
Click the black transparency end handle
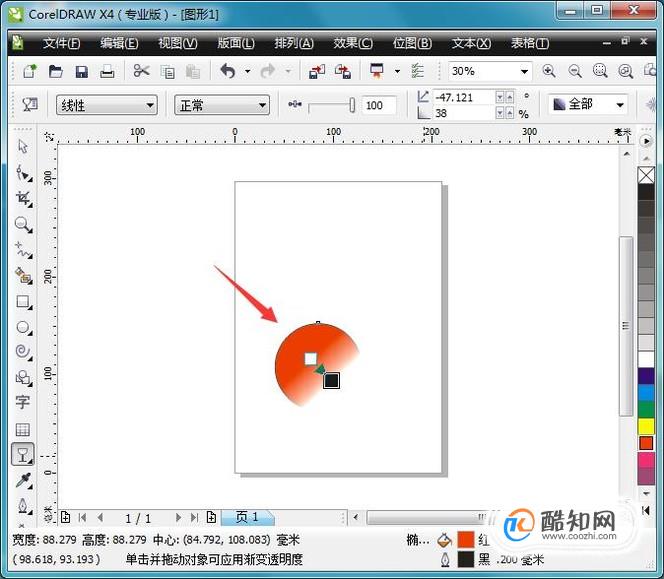(x=331, y=380)
